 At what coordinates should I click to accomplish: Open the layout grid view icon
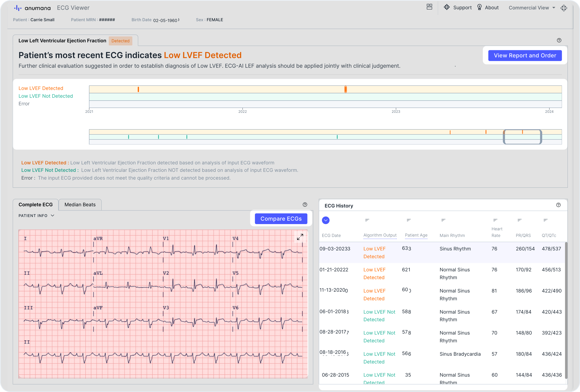click(430, 7)
